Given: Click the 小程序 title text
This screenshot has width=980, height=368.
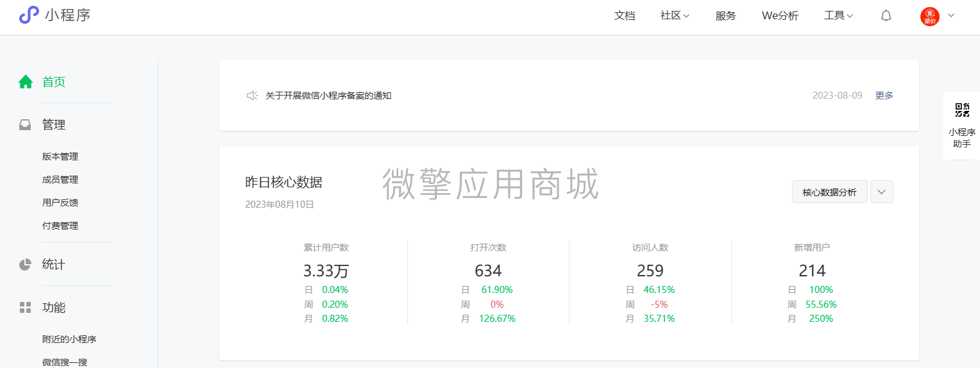Looking at the screenshot, I should [x=68, y=15].
